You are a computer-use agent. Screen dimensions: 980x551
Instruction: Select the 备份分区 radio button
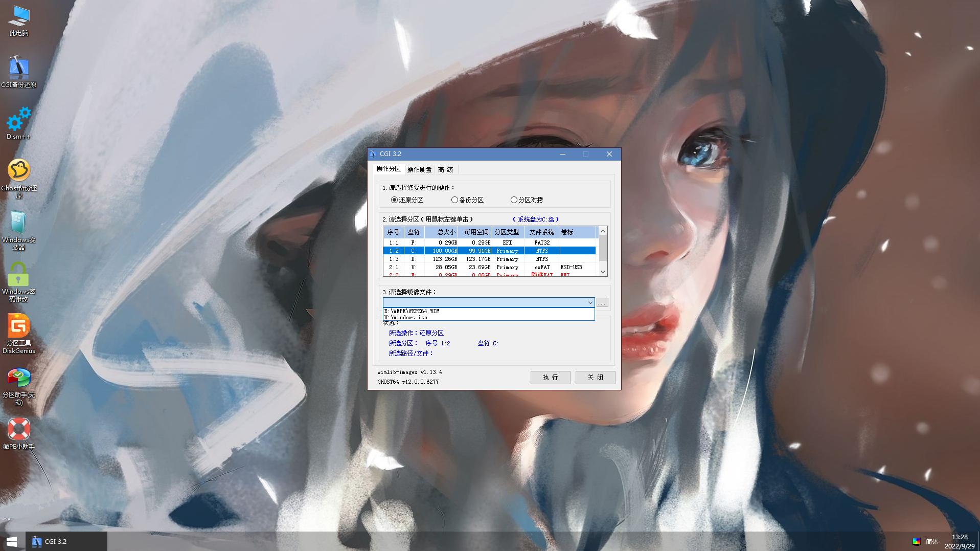point(454,200)
